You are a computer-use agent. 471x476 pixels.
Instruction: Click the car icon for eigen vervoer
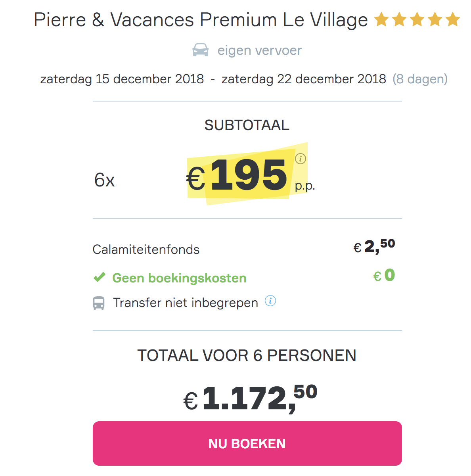tap(201, 50)
